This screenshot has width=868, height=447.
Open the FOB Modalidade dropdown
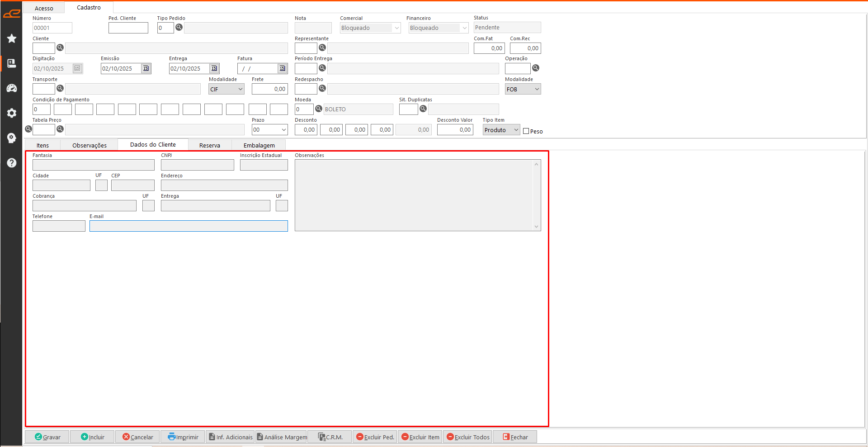point(537,89)
